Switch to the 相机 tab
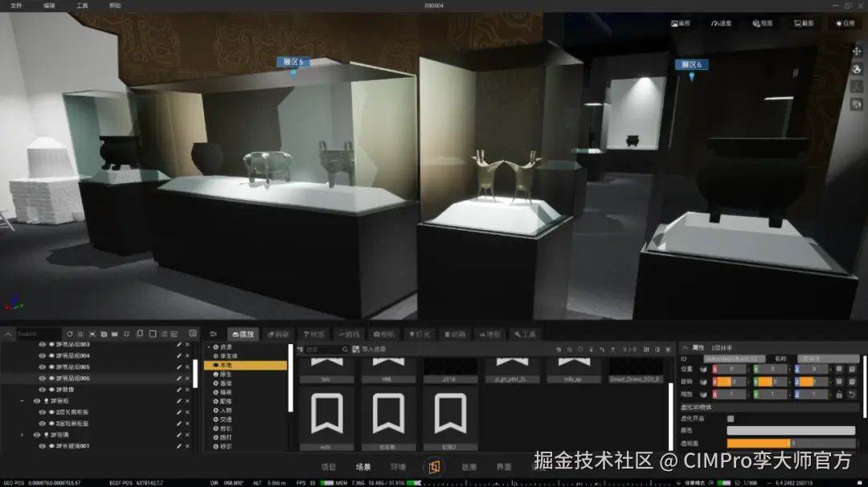The height and width of the screenshot is (487, 868). coord(384,334)
